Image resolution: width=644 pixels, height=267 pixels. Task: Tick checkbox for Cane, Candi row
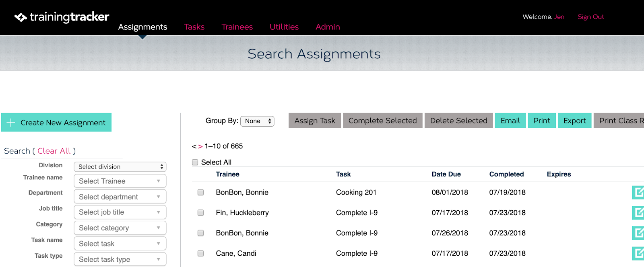click(200, 253)
